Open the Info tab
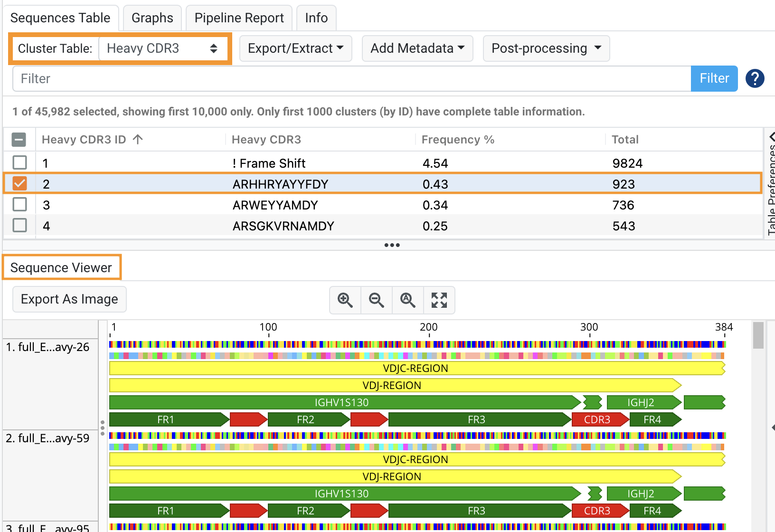Image resolution: width=775 pixels, height=532 pixels. click(x=316, y=18)
